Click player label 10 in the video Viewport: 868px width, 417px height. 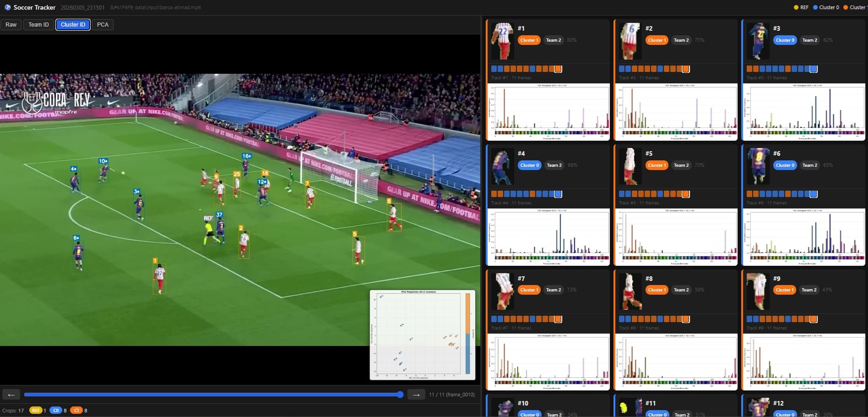tap(103, 161)
